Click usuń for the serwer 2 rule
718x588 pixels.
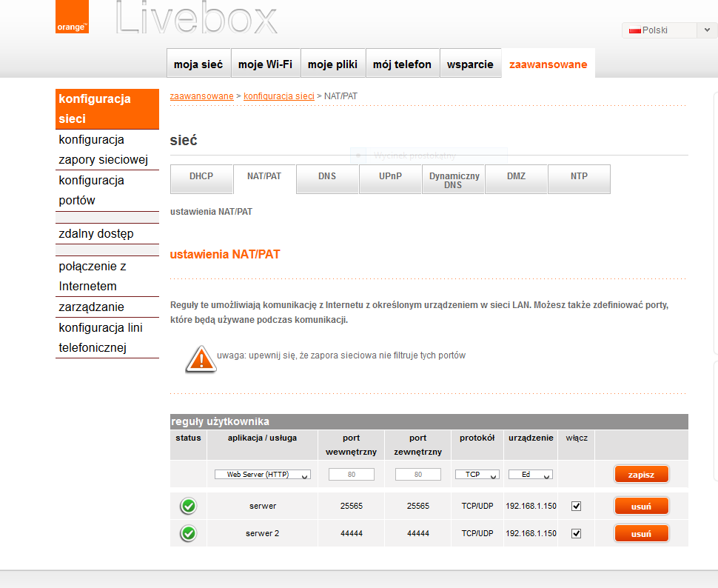641,533
